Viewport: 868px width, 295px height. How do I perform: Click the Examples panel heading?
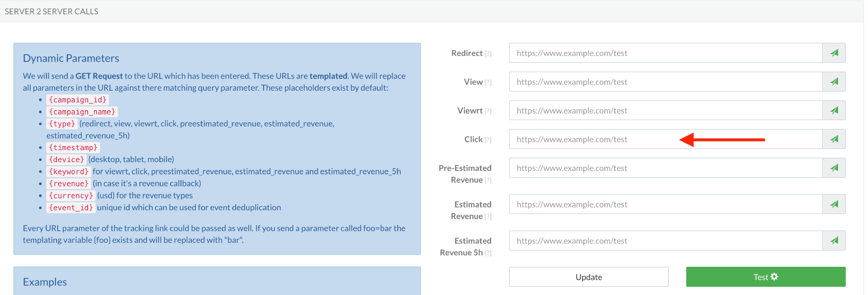click(x=45, y=282)
